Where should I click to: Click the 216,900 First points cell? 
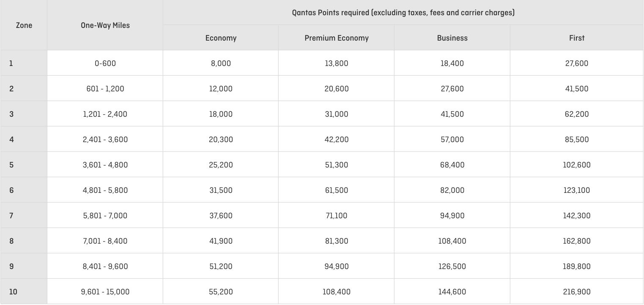(577, 291)
